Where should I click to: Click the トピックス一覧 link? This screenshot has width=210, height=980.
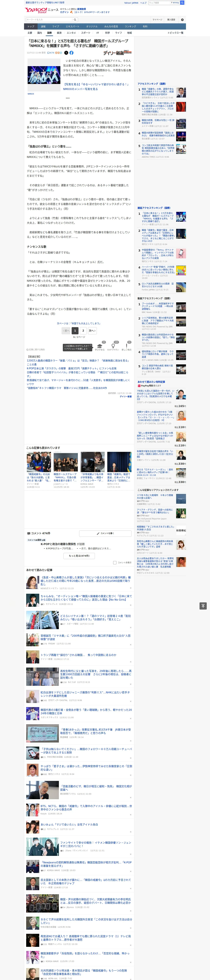(175, 33)
